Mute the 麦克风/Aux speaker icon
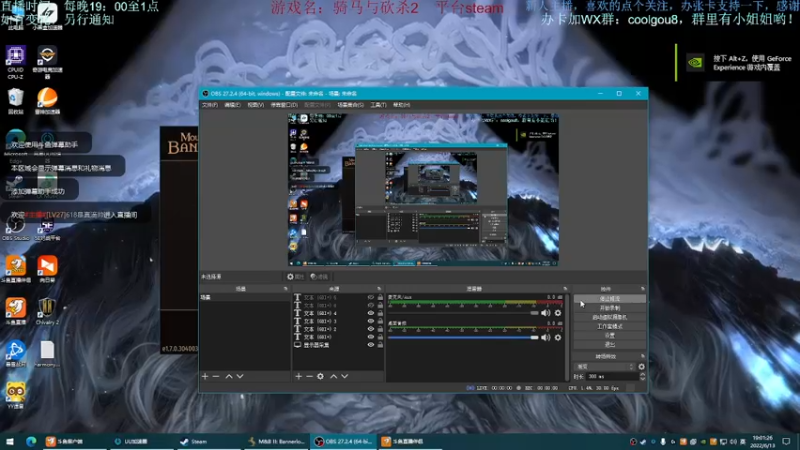 tap(545, 313)
